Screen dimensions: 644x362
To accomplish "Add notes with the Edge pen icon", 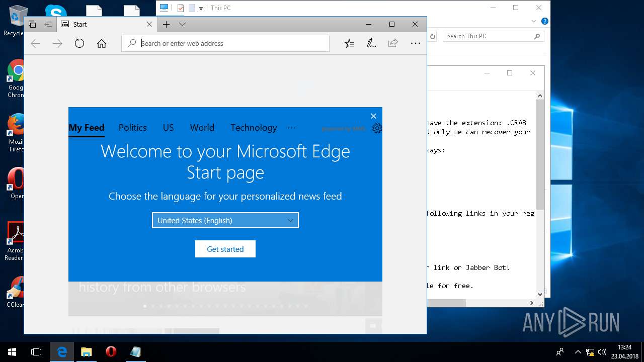I will [x=371, y=43].
